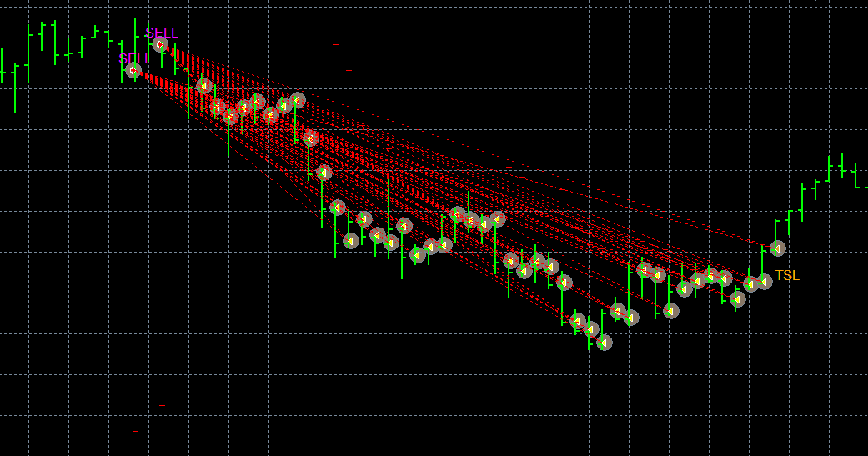
Task: Select the lowest trailing stop marker on chart
Action: (605, 343)
